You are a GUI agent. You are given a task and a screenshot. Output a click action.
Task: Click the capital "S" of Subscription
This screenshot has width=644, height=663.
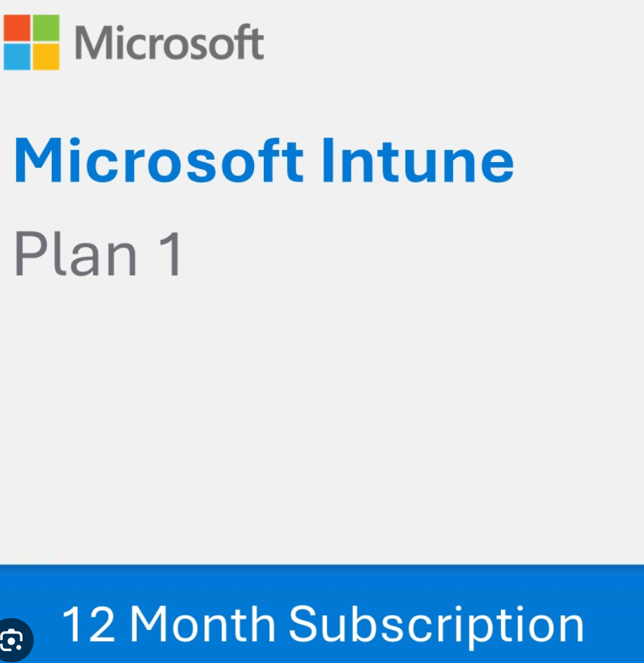pos(304,624)
